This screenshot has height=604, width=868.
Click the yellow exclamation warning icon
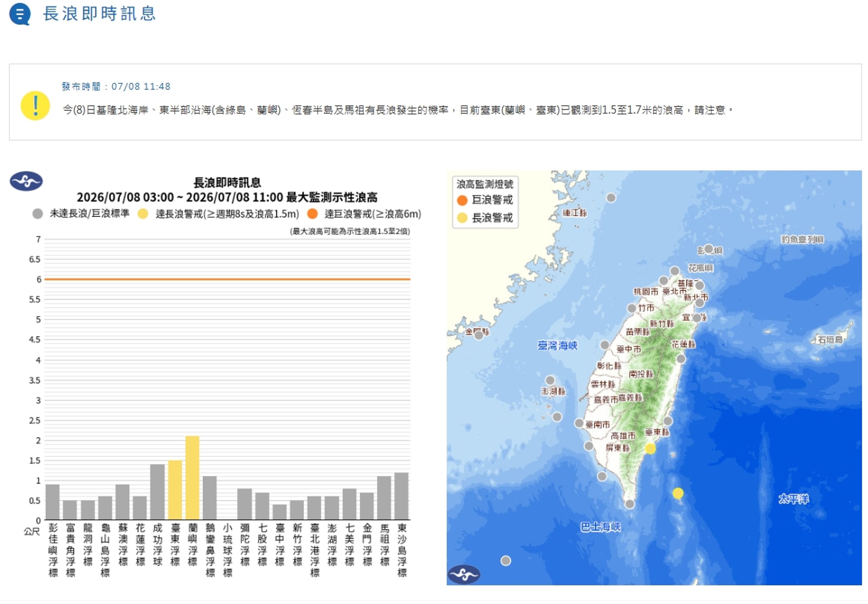[35, 106]
